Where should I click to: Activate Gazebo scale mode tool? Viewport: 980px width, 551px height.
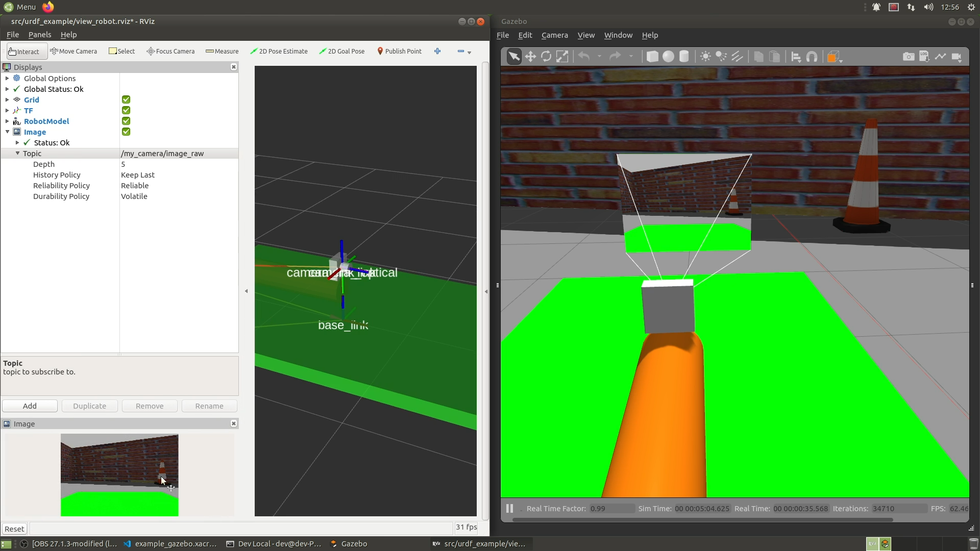(562, 57)
